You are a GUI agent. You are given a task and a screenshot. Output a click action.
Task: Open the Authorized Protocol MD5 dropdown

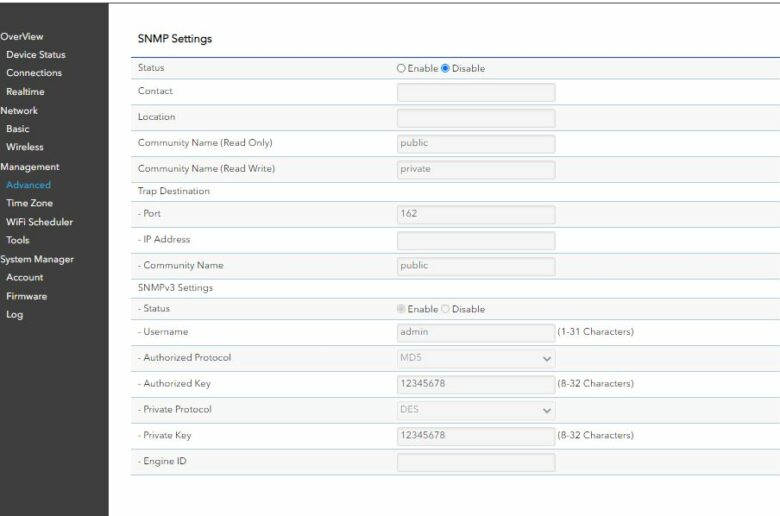pos(476,358)
